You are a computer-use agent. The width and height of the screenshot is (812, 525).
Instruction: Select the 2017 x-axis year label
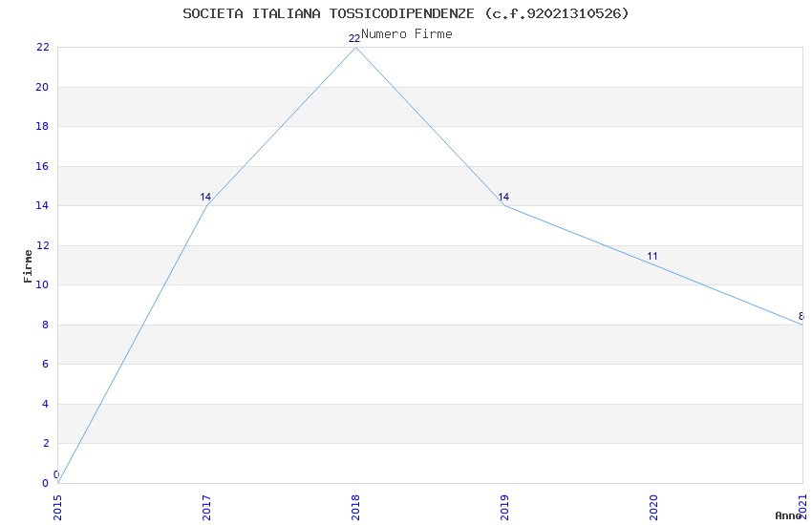click(x=206, y=508)
